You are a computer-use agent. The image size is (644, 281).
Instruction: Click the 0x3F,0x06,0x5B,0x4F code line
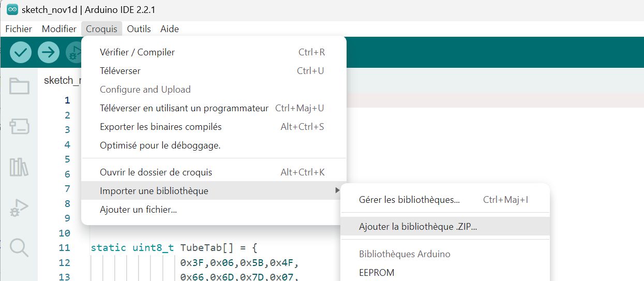[239, 263]
